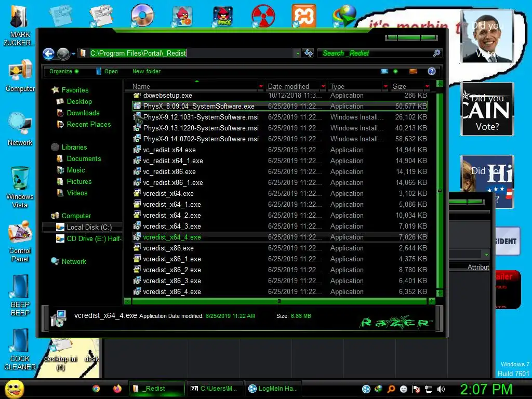Screen dimensions: 532x399
Task: Select the XAMPP orange desktop icon
Action: (x=303, y=15)
